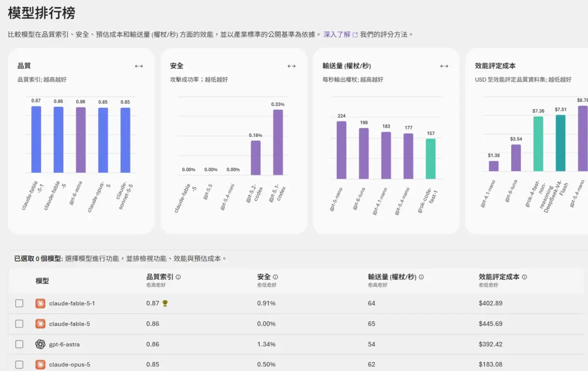
Task: Expand the 安全 chart card
Action: [x=292, y=66]
